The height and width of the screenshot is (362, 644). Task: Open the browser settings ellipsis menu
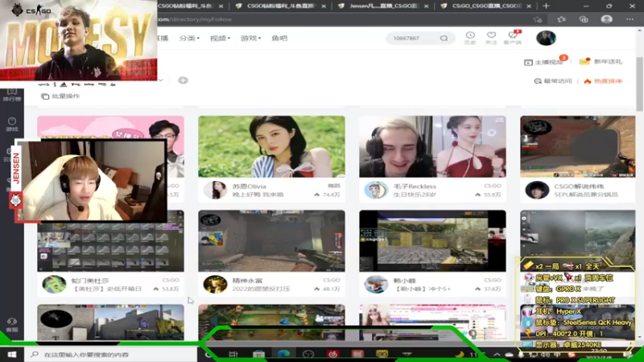(630, 19)
